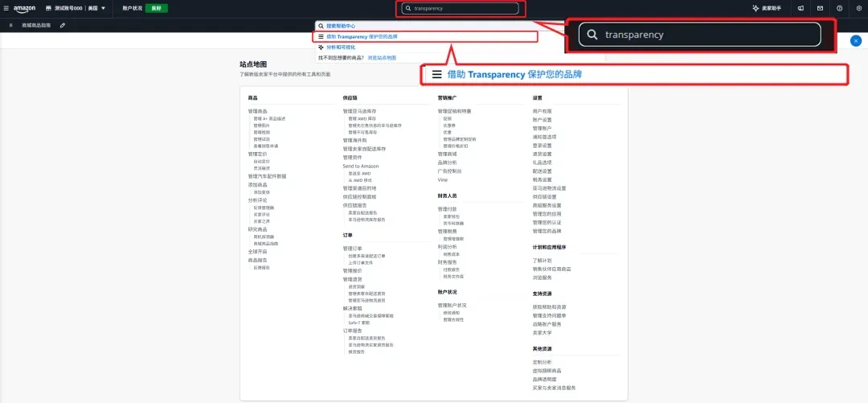The height and width of the screenshot is (403, 868).
Task: Click the 浏览站点地图 link in the suggestions
Action: tap(382, 58)
